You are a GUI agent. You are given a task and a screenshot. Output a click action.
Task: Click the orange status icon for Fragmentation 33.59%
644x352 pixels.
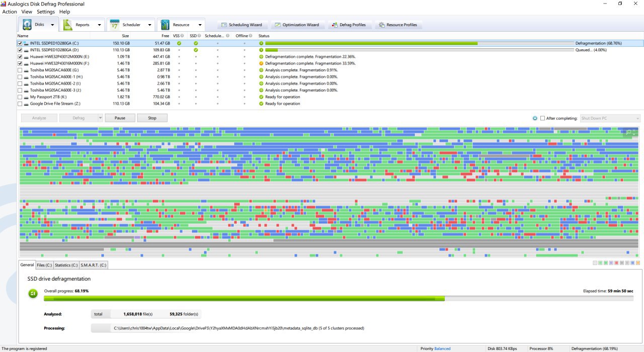click(x=261, y=63)
